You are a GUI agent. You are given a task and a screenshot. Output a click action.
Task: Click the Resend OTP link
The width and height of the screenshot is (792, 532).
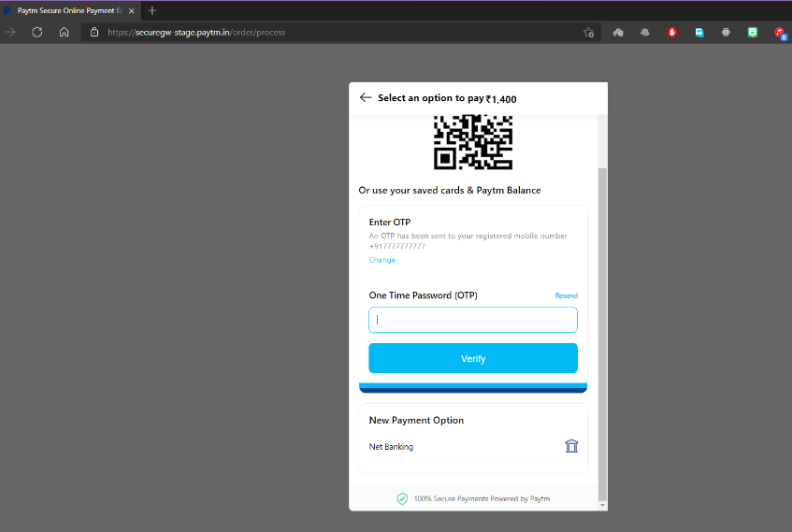coord(567,295)
